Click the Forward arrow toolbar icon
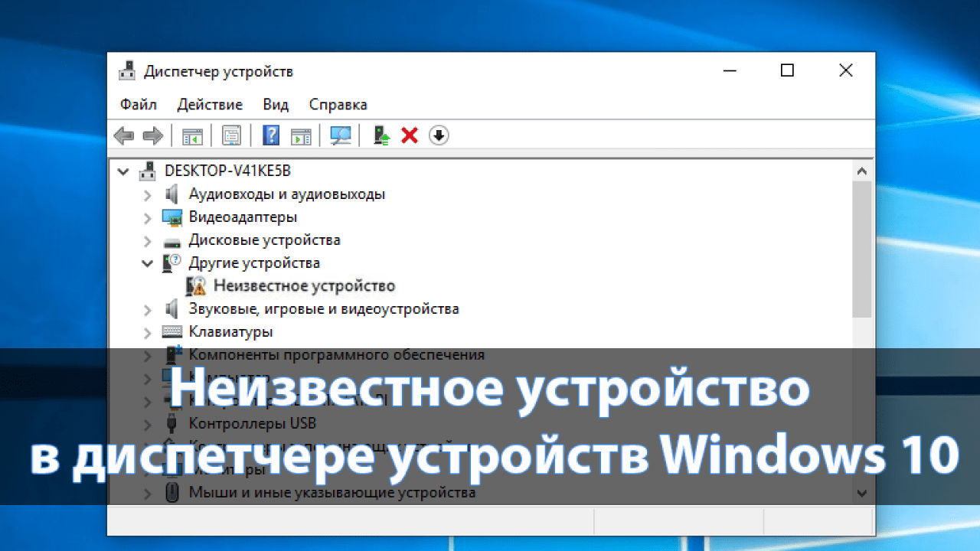 pyautogui.click(x=153, y=136)
